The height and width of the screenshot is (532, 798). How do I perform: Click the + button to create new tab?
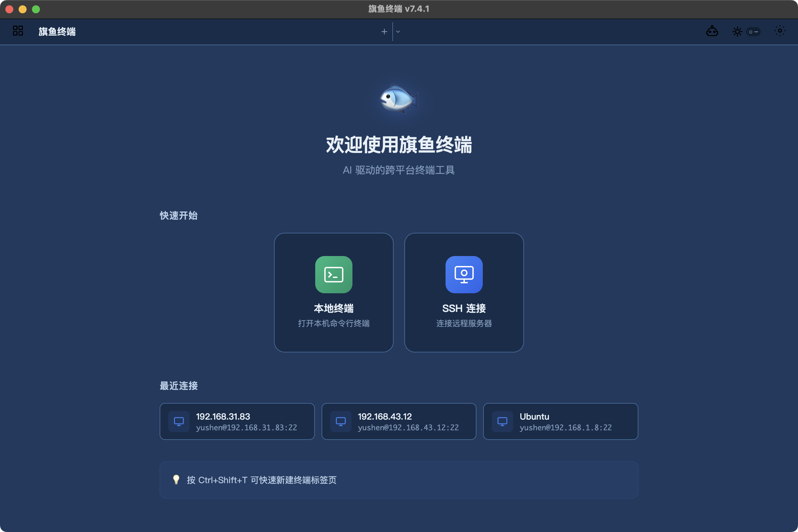coord(384,31)
